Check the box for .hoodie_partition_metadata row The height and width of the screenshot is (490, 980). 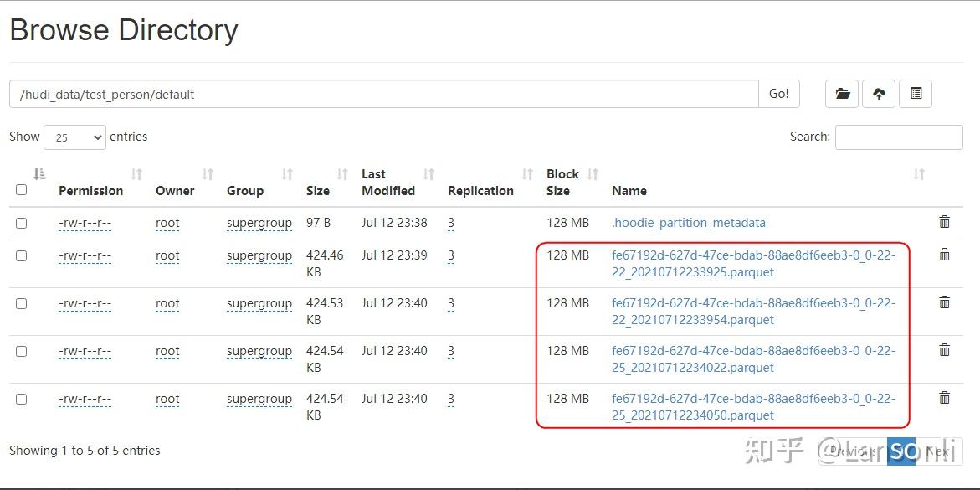tap(21, 223)
